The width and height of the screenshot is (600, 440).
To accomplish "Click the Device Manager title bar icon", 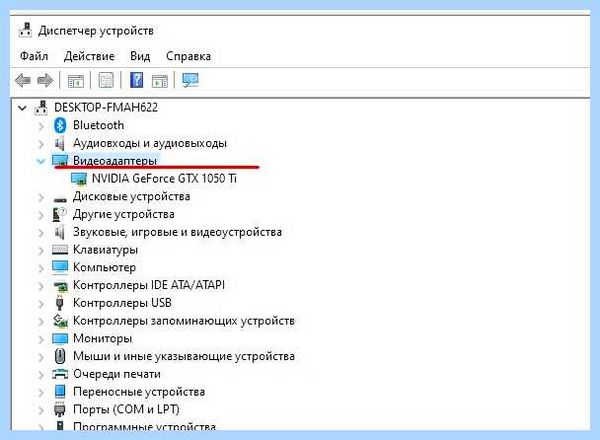I will click(25, 30).
